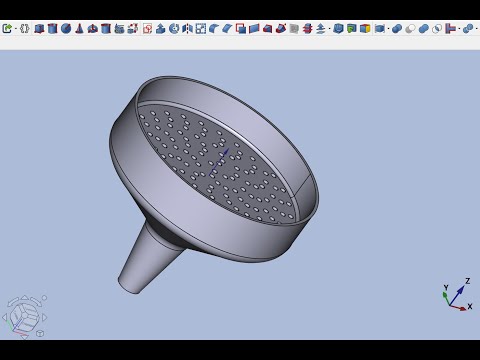Select the Revolve tool

[x=174, y=29]
